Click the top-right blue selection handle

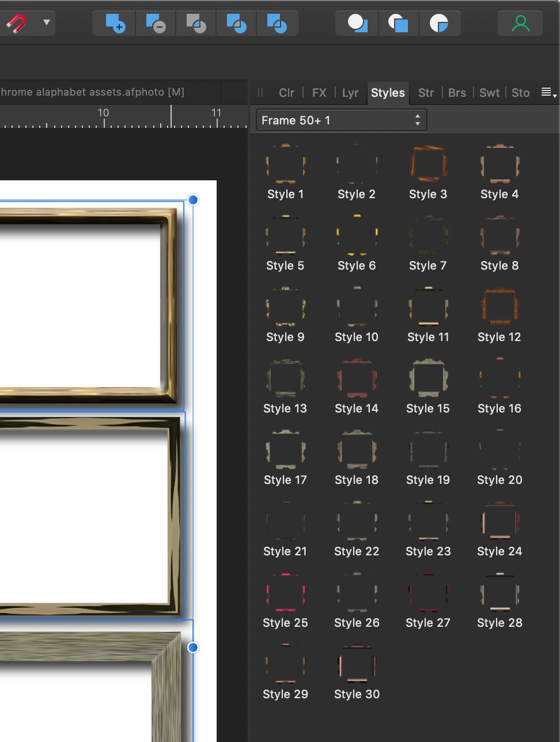tap(193, 200)
